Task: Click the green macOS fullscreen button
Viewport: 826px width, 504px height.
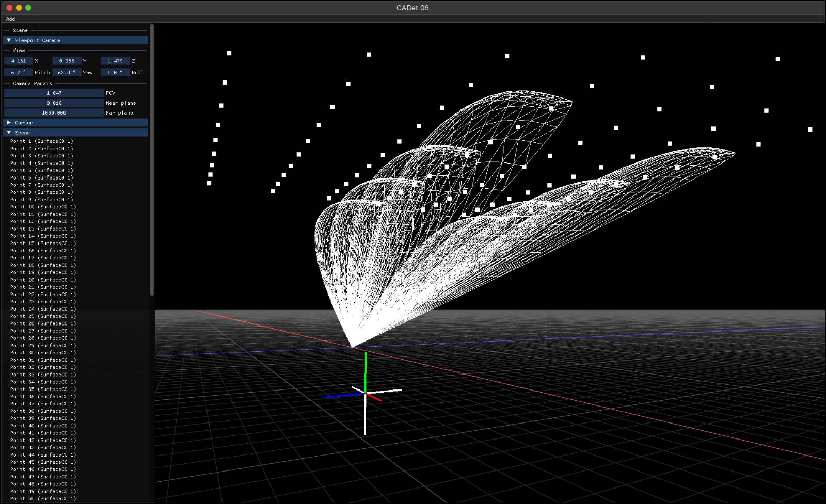Action: tap(28, 8)
